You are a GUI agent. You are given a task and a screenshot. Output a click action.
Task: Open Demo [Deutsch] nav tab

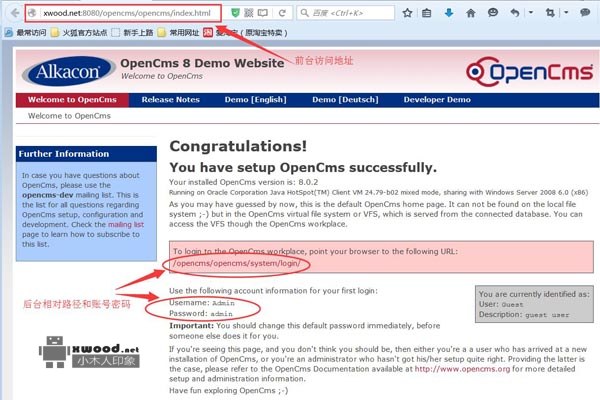pyautogui.click(x=345, y=100)
